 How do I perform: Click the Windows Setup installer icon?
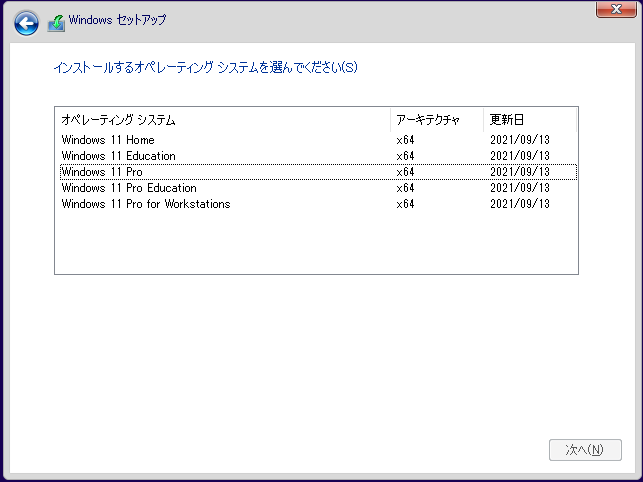tap(56, 23)
